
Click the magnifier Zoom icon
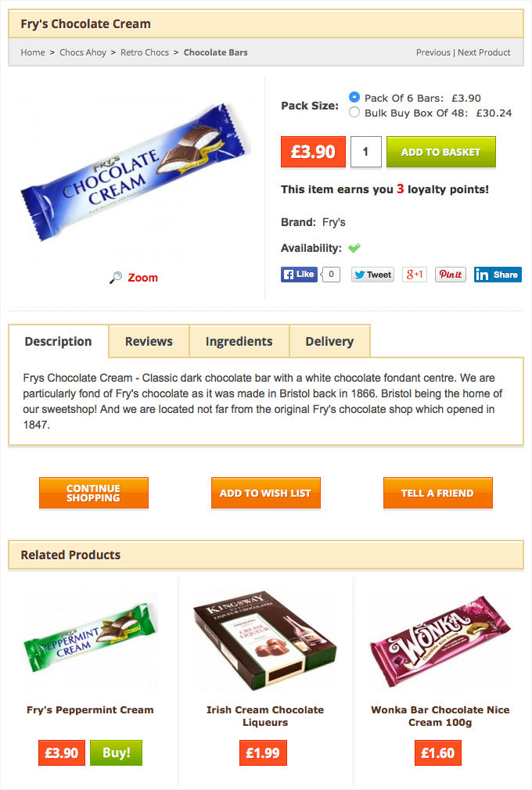[x=116, y=278]
